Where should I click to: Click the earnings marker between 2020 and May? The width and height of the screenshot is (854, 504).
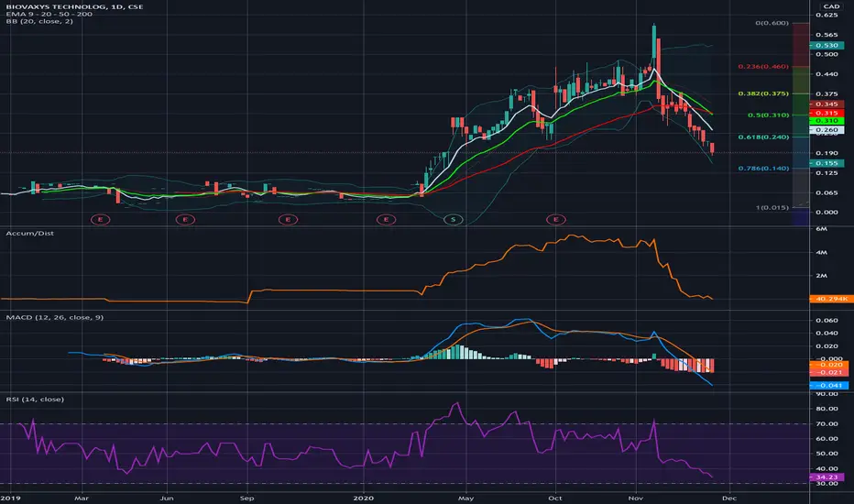(x=386, y=220)
